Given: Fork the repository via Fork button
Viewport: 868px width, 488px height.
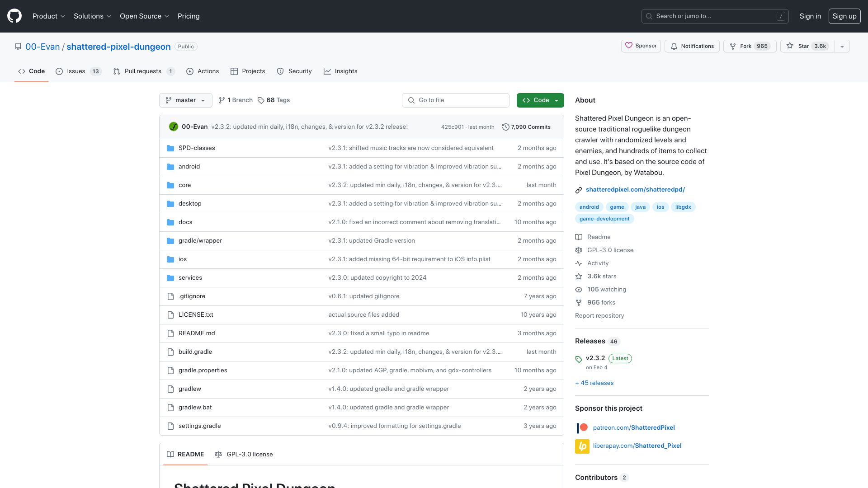Looking at the screenshot, I should pos(750,46).
